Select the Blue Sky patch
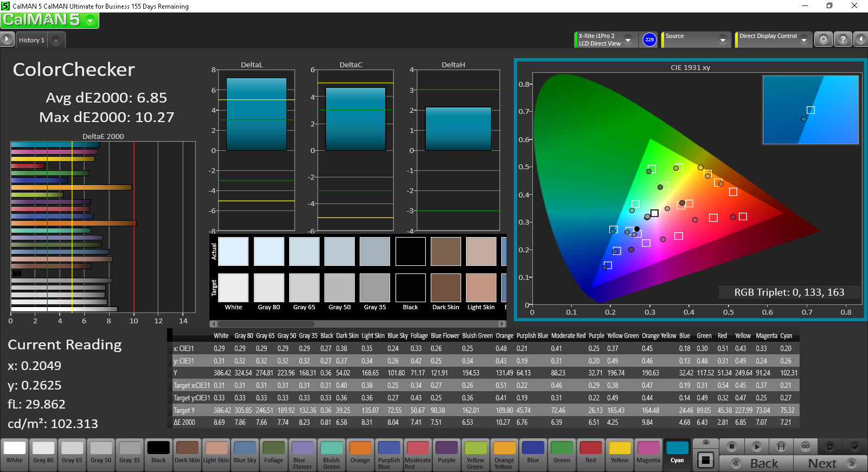868x472 pixels. [x=245, y=454]
